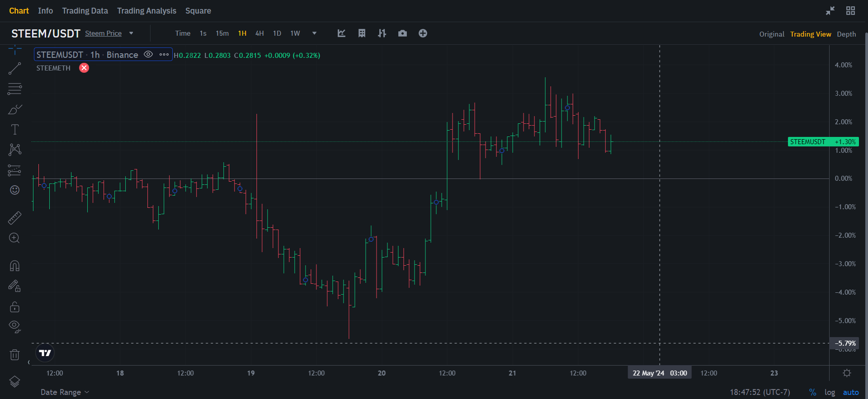Click the small arrow left of the time axis
The image size is (868, 399).
point(29,362)
